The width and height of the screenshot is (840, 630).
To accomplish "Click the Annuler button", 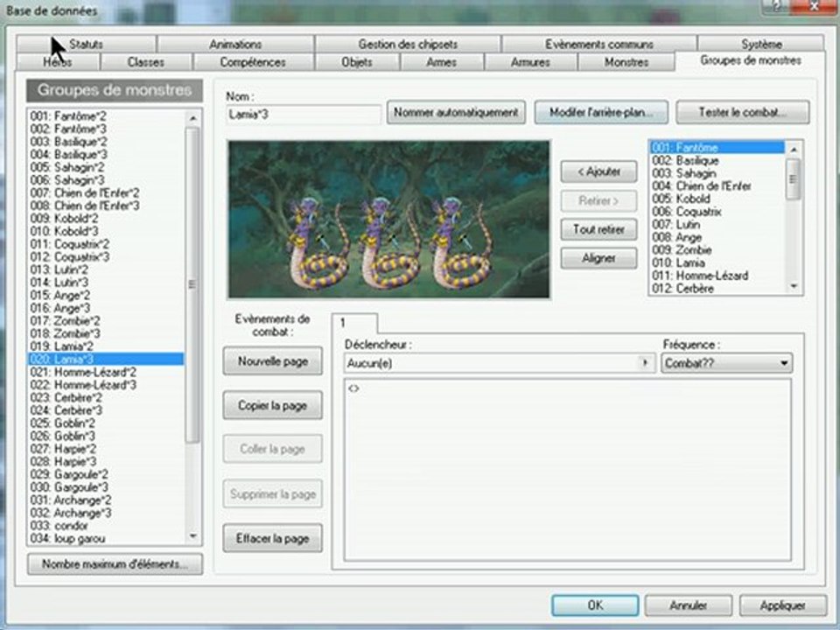I will tap(689, 605).
